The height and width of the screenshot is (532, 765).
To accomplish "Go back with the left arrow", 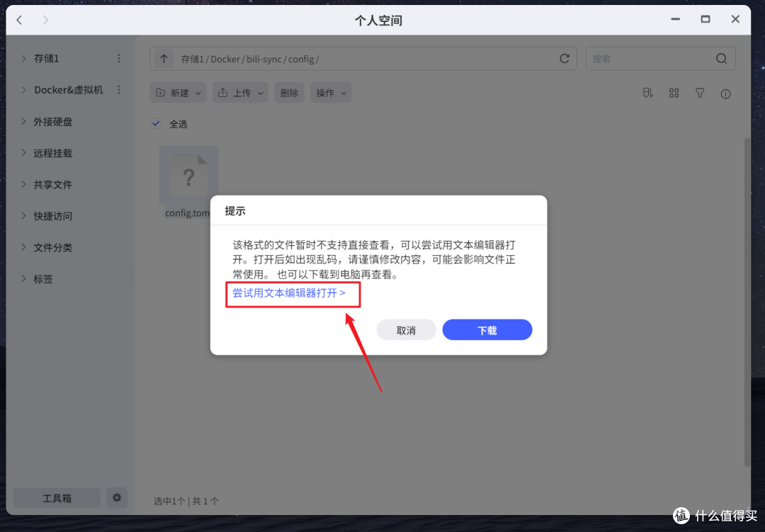I will [x=20, y=20].
